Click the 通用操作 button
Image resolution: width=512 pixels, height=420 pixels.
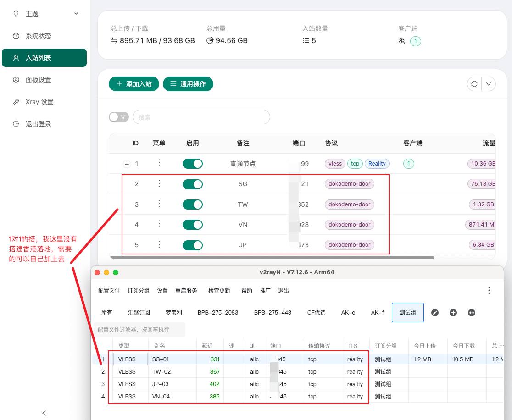188,84
